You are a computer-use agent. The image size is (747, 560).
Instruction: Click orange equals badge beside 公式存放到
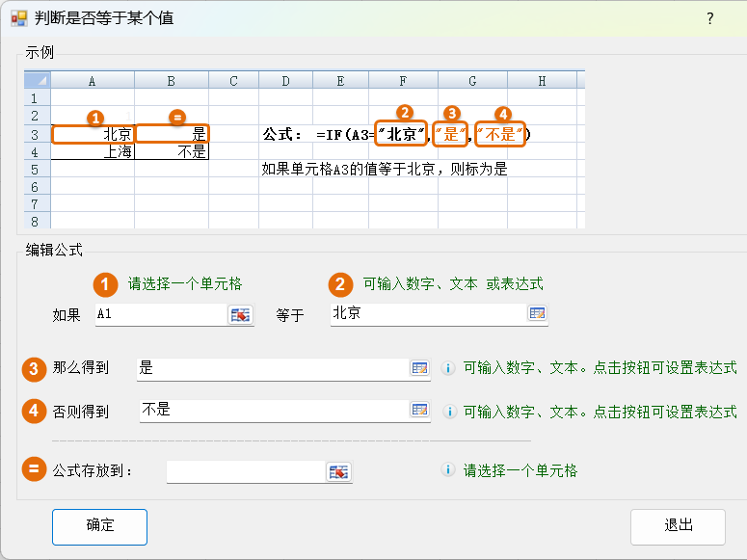34,470
